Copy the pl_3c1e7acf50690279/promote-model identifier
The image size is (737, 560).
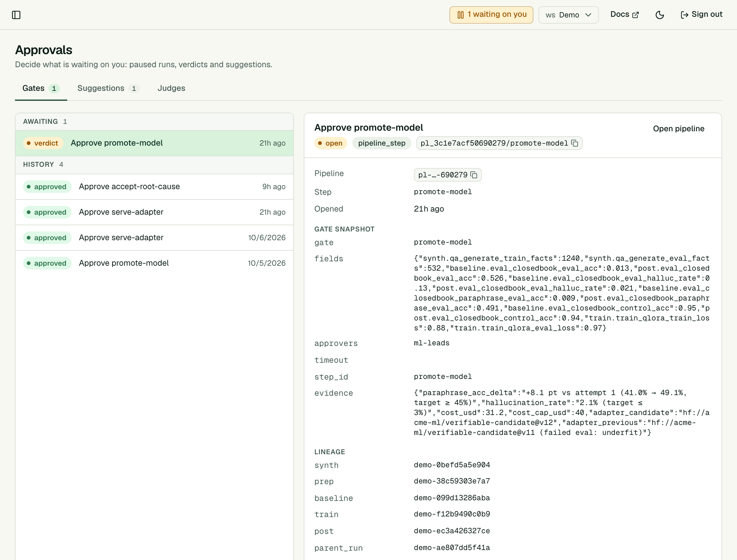[575, 143]
